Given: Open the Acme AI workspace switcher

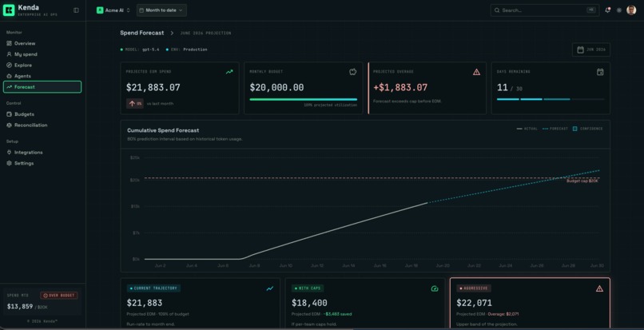Looking at the screenshot, I should (x=113, y=10).
